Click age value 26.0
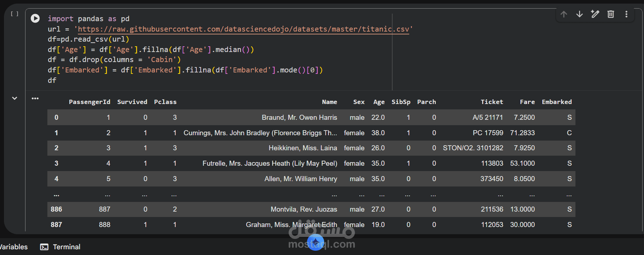Image resolution: width=644 pixels, height=255 pixels. click(378, 148)
